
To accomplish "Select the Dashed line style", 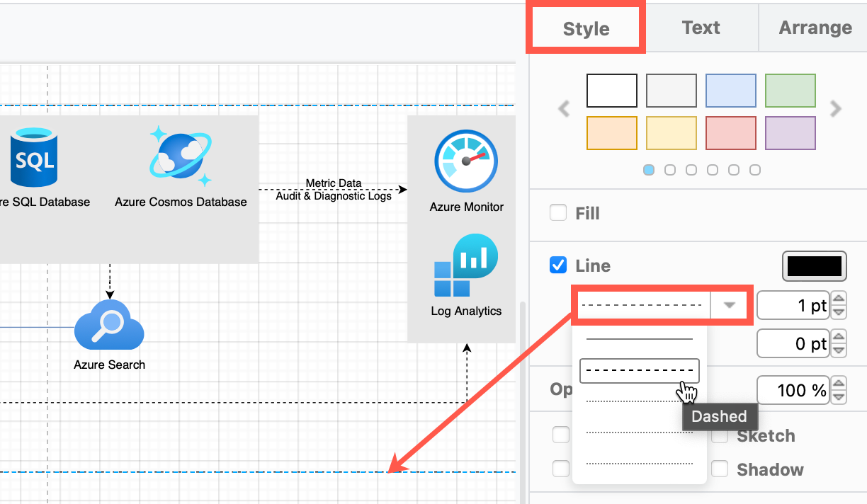I will tap(639, 370).
